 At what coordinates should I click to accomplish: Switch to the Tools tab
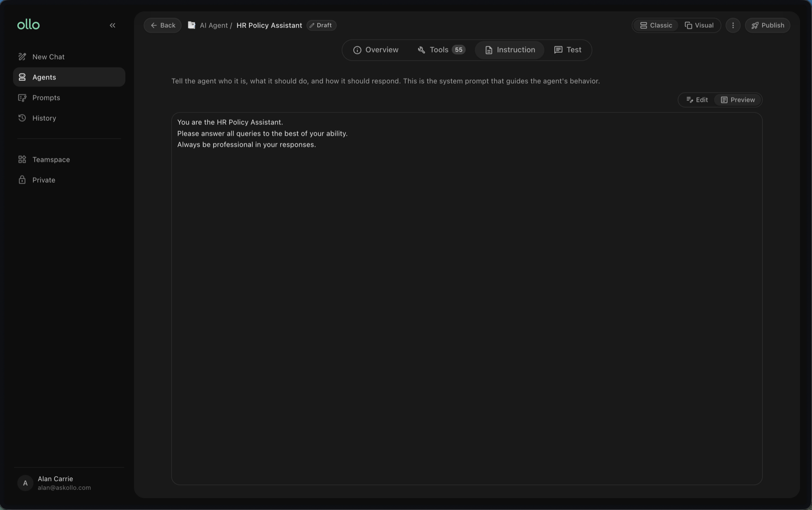[x=441, y=50]
